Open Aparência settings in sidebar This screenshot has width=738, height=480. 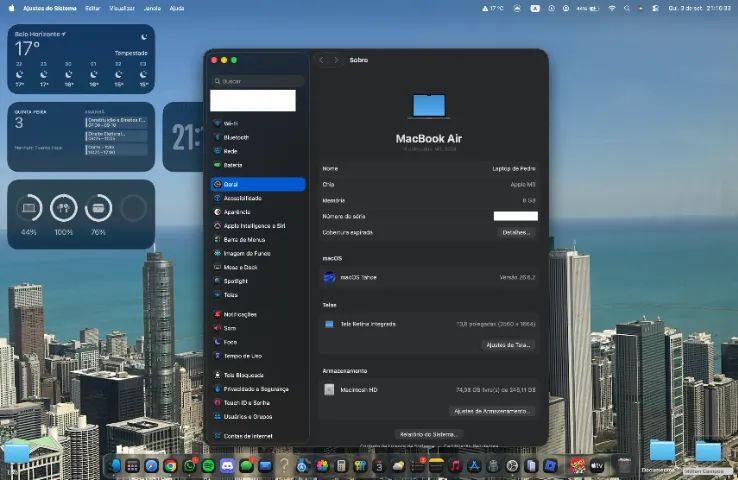click(257, 212)
